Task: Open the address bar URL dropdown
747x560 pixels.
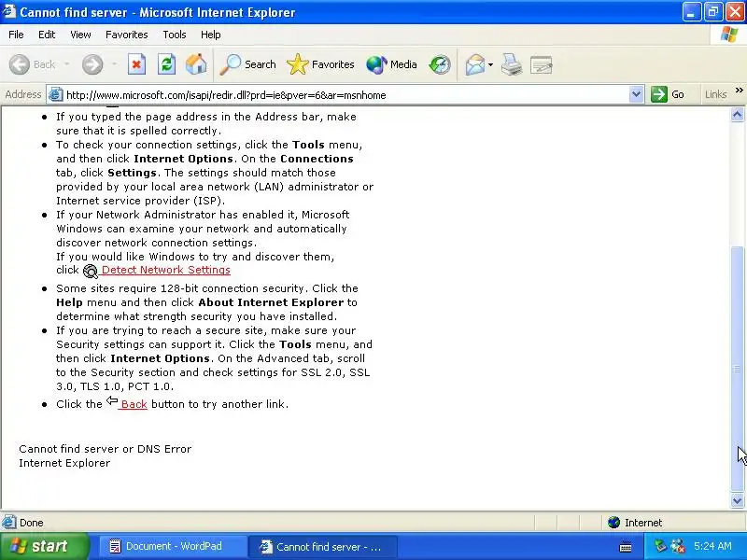Action: pos(636,94)
